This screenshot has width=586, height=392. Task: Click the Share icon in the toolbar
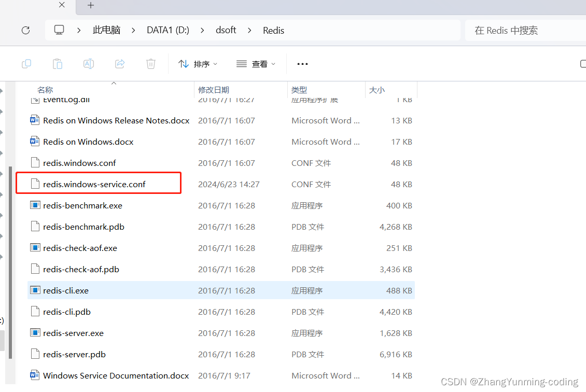point(119,63)
